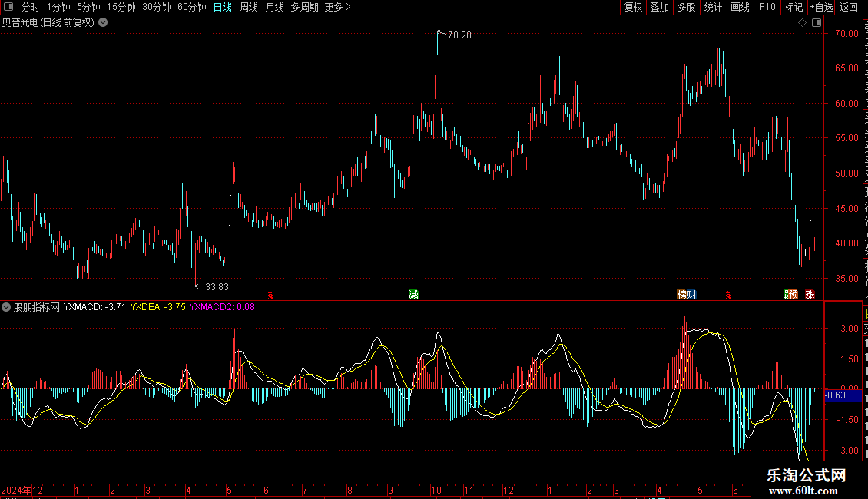Click the YXMACD2: 0.08 value label
Viewport: 868px width, 499px height.
point(222,306)
